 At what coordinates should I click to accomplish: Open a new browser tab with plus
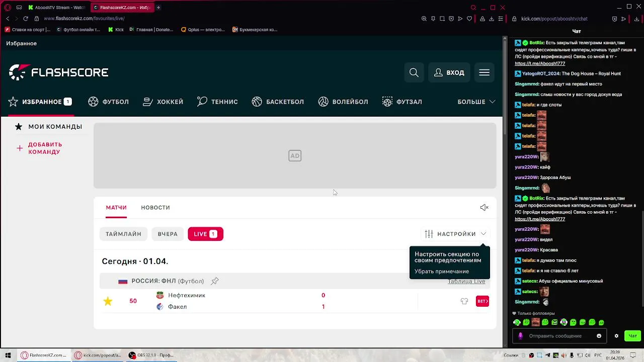click(158, 8)
